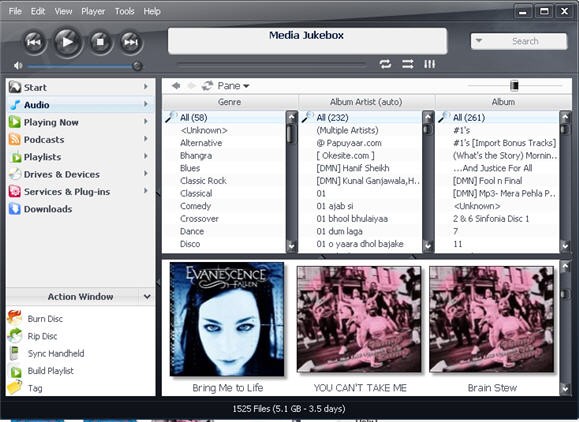This screenshot has height=422, width=579.
Task: Expand the Start section arrow
Action: point(146,87)
